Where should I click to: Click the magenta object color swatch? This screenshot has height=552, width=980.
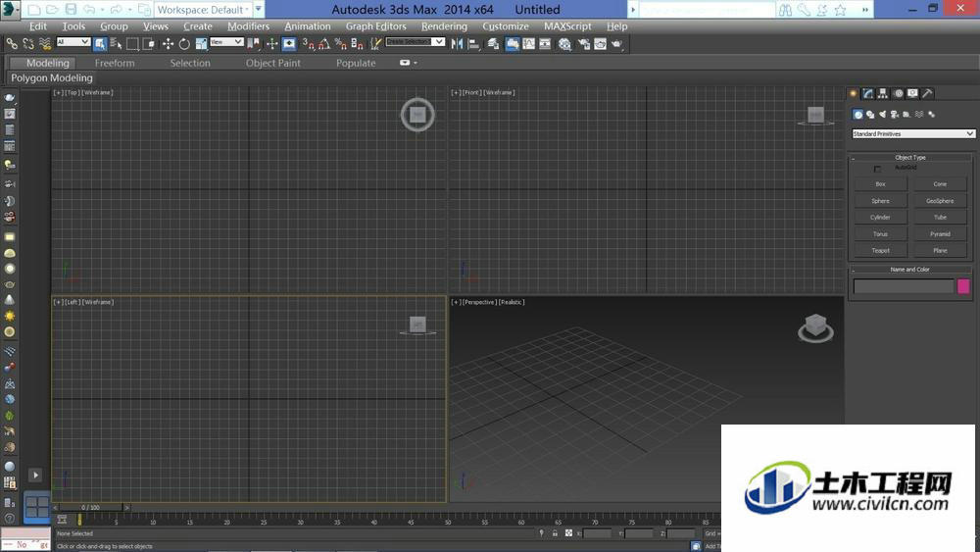(x=963, y=286)
